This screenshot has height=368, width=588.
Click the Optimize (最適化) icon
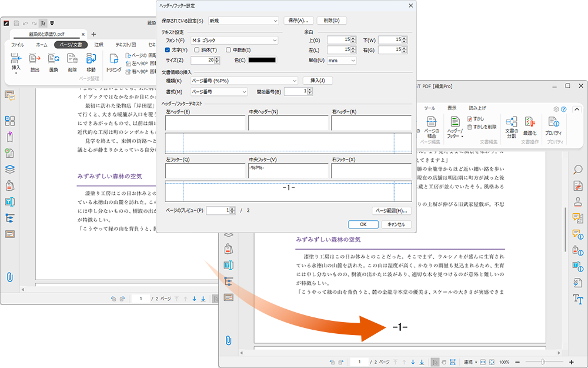point(530,122)
